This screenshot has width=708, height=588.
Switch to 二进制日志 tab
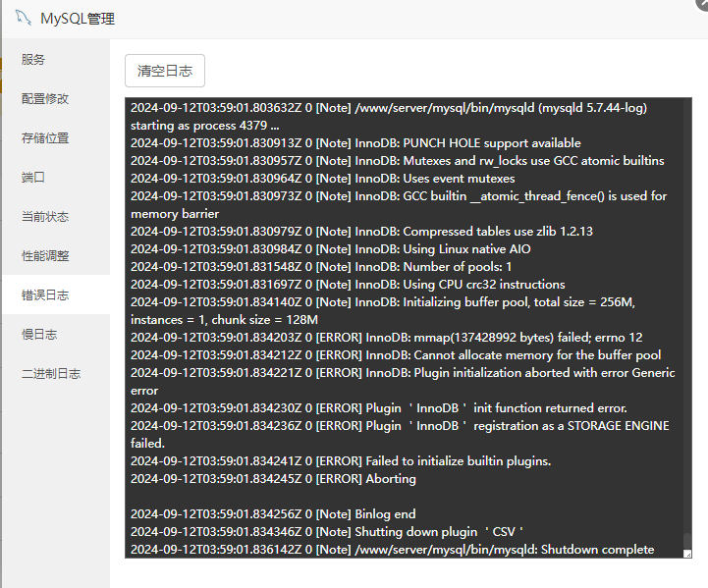click(56, 373)
